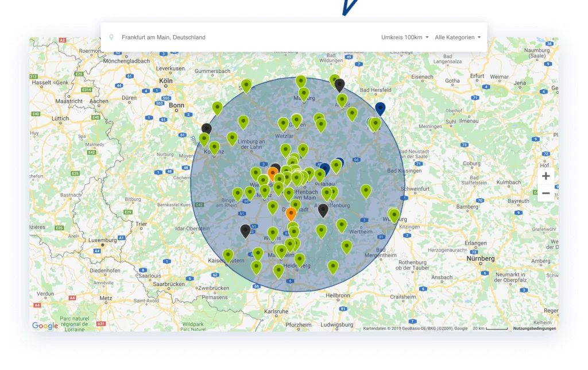Click the location pin icon in search bar
The width and height of the screenshot is (588, 370).
pos(111,37)
